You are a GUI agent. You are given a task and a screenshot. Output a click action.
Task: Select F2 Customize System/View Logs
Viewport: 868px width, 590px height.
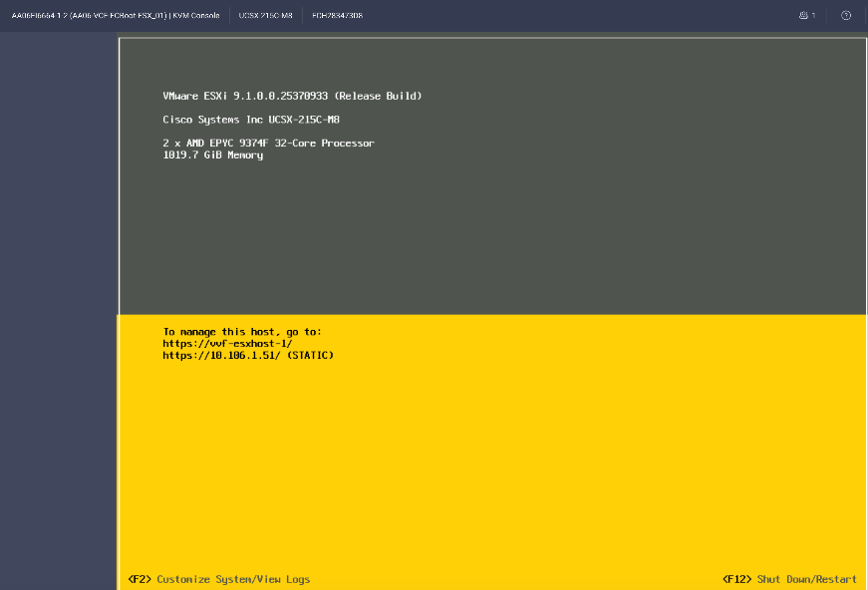(x=219, y=579)
